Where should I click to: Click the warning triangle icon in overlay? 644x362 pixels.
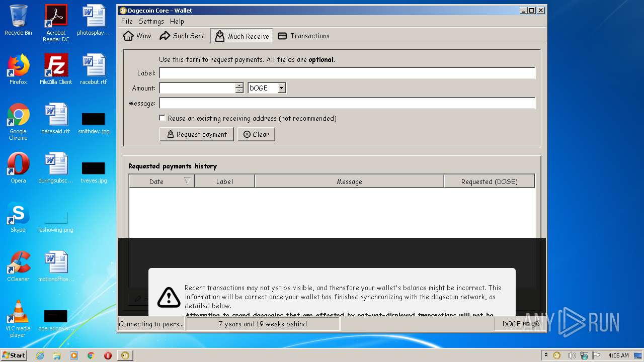[x=169, y=297]
